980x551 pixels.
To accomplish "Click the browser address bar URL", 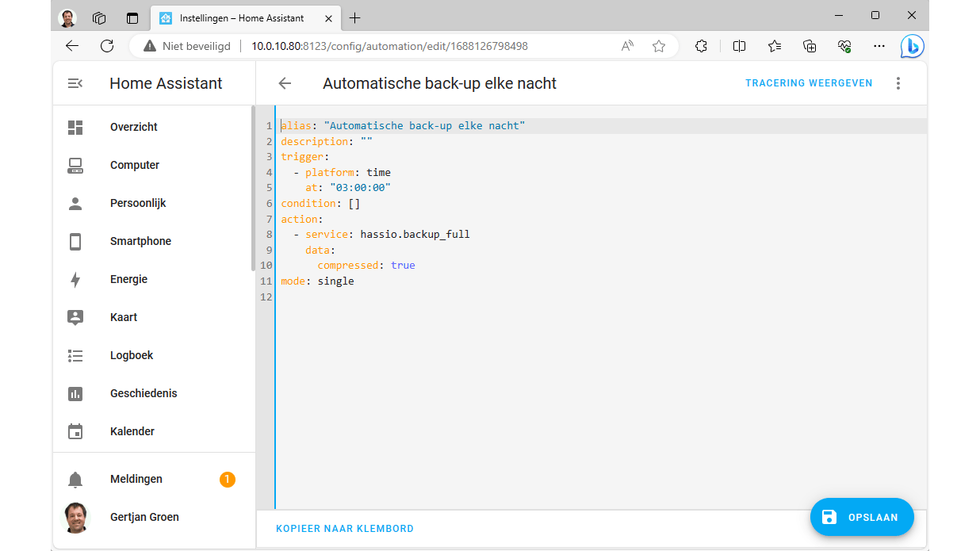I will 389,46.
